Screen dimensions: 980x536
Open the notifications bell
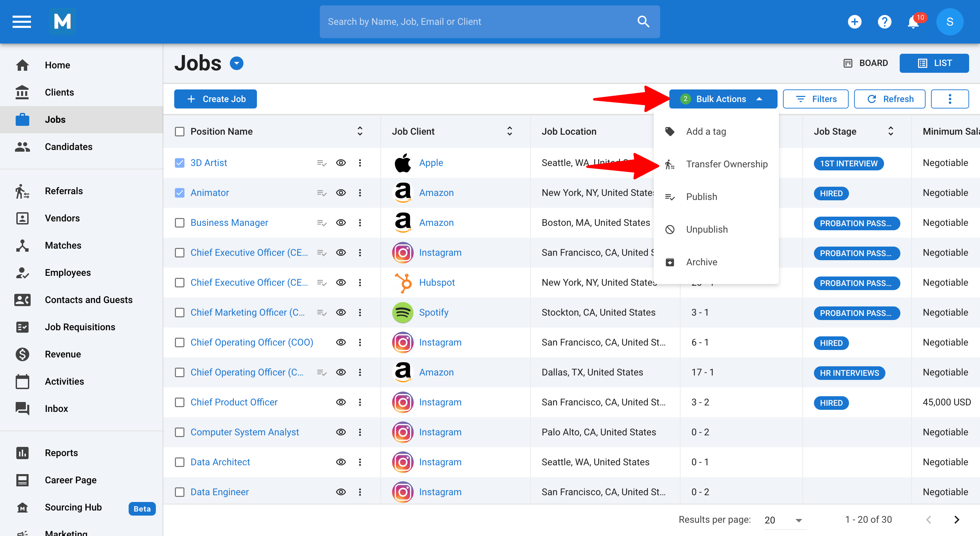click(x=913, y=22)
